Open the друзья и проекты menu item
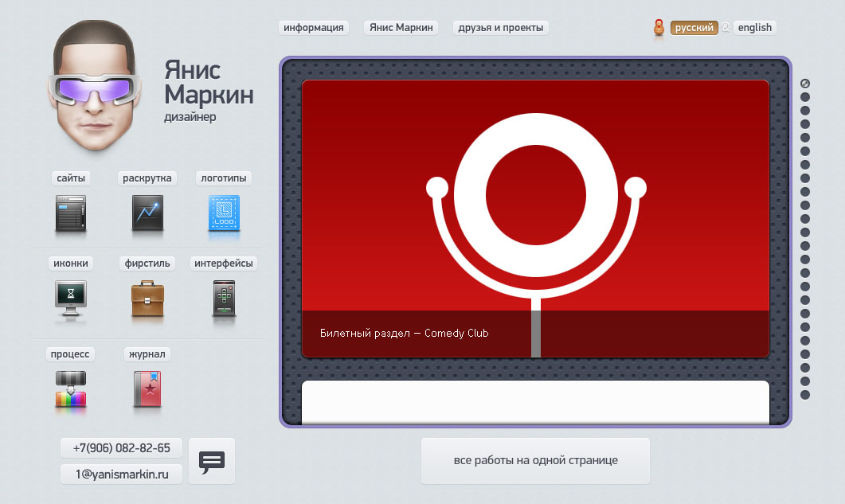This screenshot has width=845, height=504. (501, 28)
